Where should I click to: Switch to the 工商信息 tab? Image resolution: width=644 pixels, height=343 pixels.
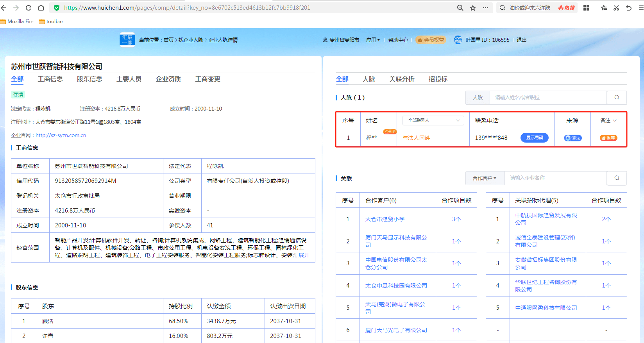[50, 79]
